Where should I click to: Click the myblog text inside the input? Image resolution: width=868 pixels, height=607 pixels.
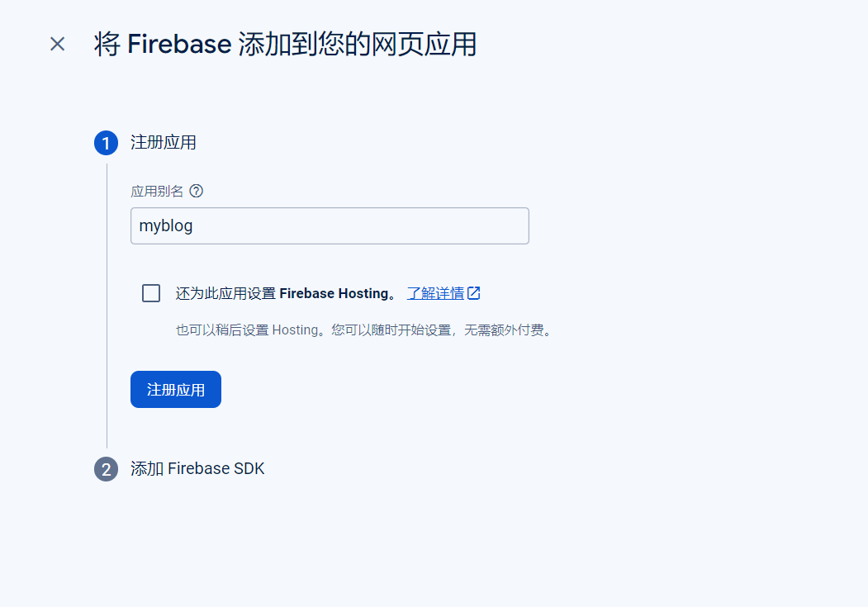click(x=165, y=225)
